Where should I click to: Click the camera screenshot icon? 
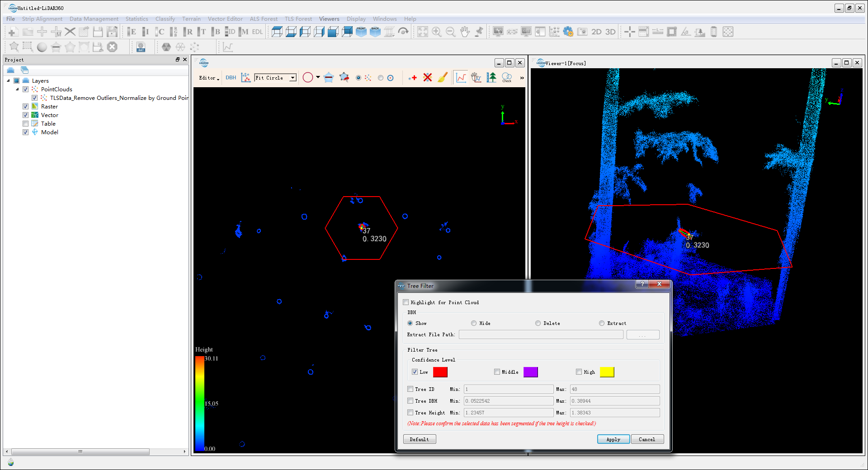click(x=582, y=32)
